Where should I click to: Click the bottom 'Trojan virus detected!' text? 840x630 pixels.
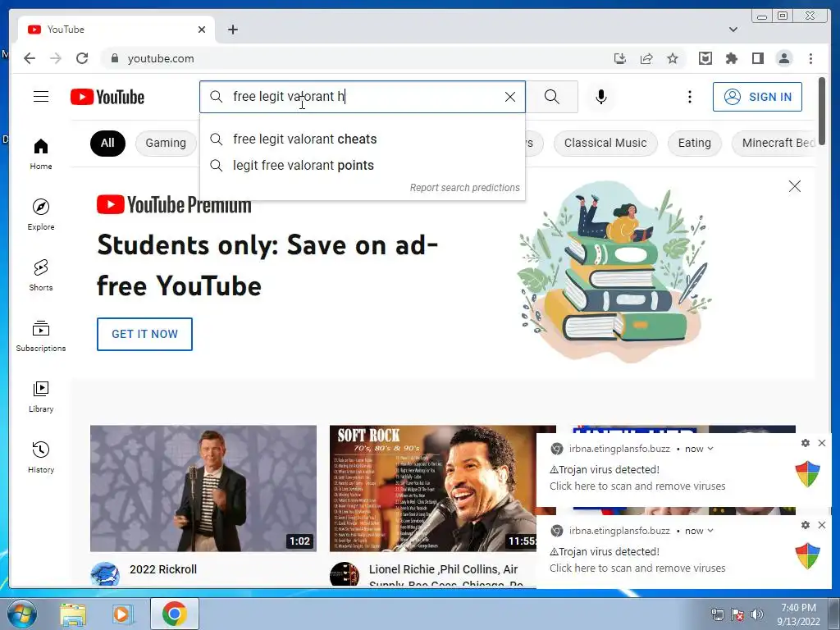(605, 552)
